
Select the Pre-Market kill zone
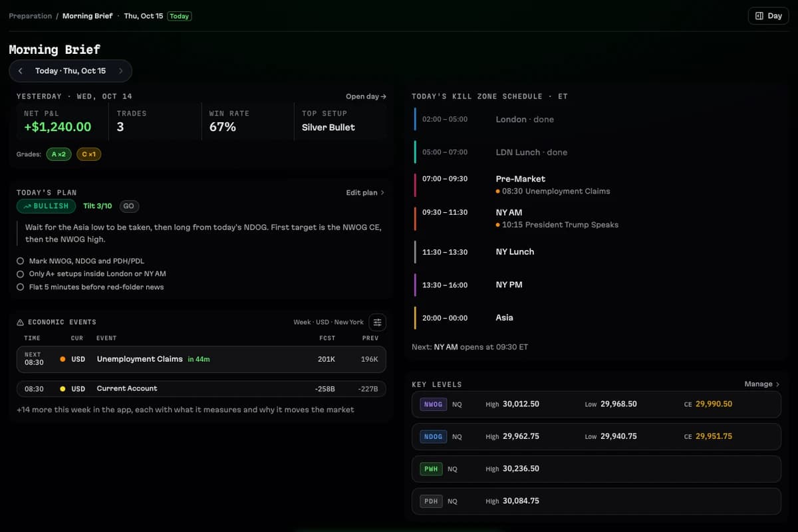click(597, 185)
